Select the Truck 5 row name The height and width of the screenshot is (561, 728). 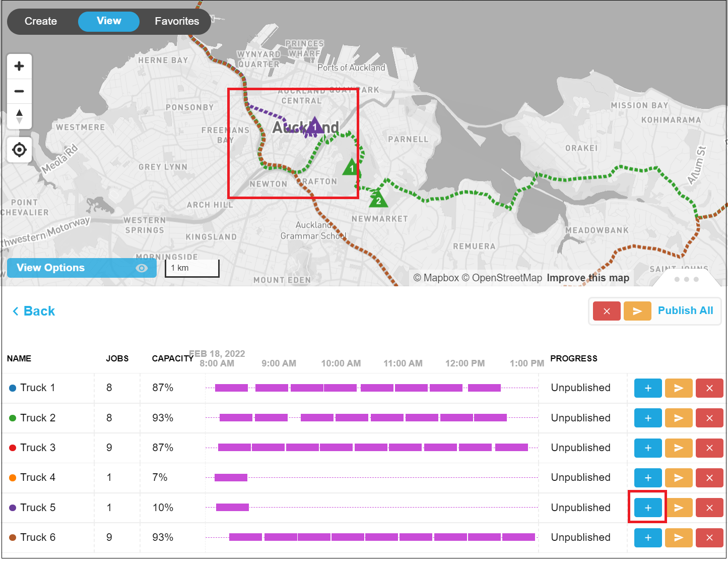coord(38,508)
